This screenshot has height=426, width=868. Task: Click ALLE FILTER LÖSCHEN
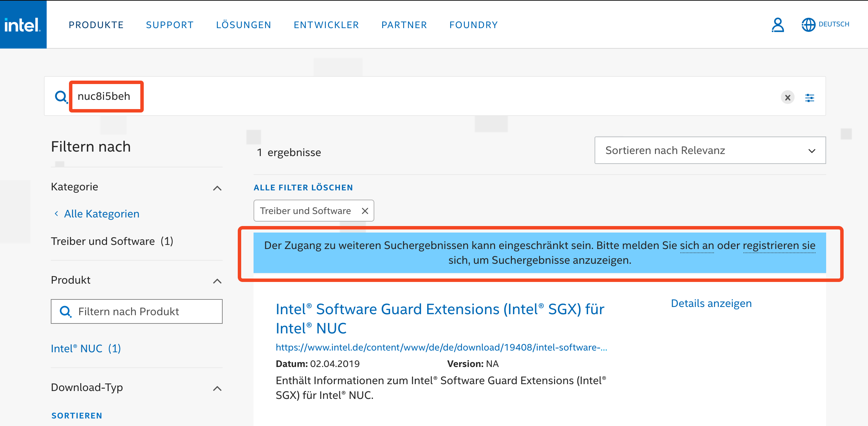[x=303, y=188]
